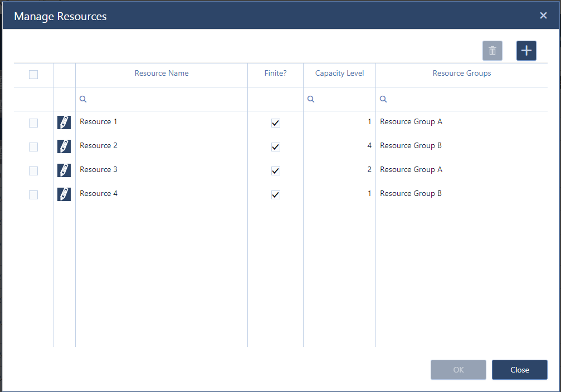
Task: Edit Resource 4 using its pencil icon
Action: pyautogui.click(x=64, y=194)
